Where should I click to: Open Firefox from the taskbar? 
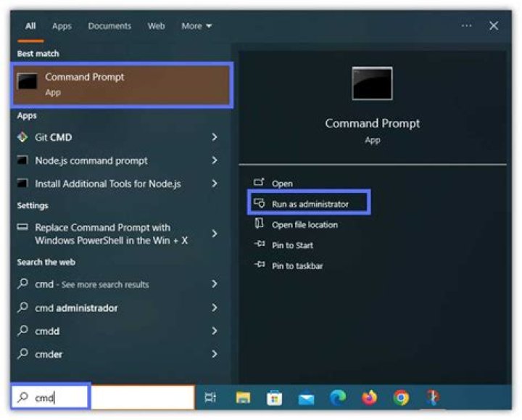[x=370, y=398]
